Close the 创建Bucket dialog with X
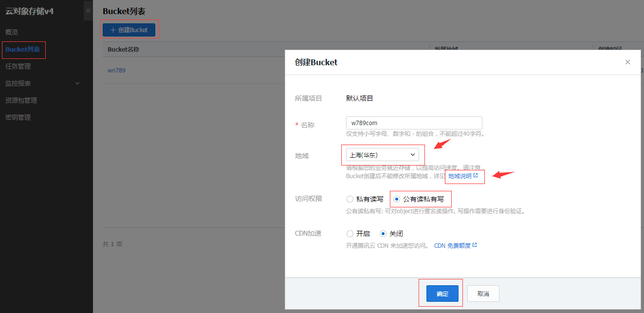 [x=627, y=62]
